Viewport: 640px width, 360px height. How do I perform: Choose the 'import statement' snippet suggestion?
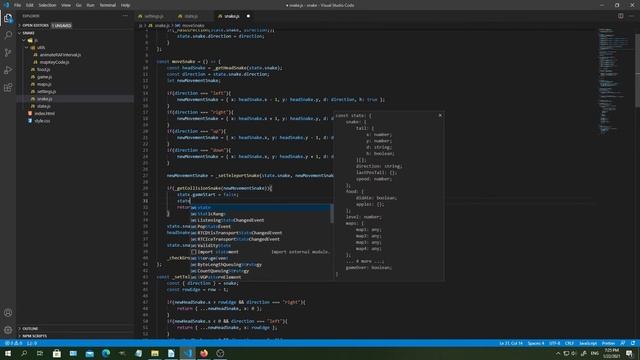260,252
